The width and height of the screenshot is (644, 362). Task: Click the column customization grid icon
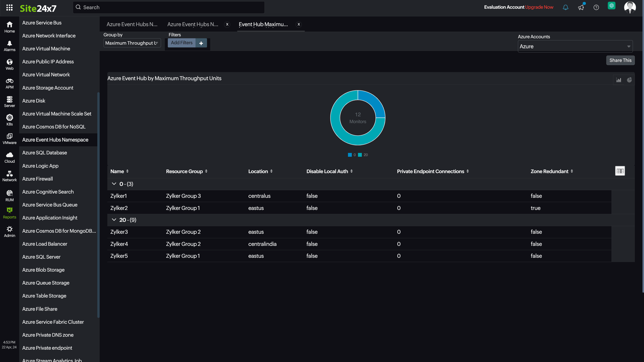pyautogui.click(x=620, y=171)
